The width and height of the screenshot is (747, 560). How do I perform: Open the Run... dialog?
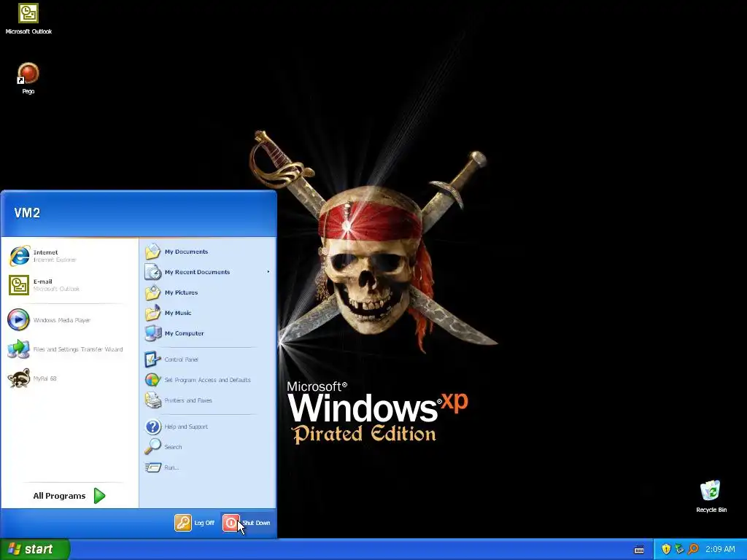click(x=208, y=467)
